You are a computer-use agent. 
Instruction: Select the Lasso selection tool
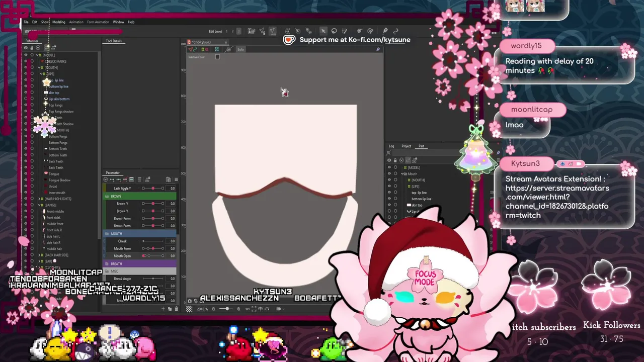(x=334, y=31)
